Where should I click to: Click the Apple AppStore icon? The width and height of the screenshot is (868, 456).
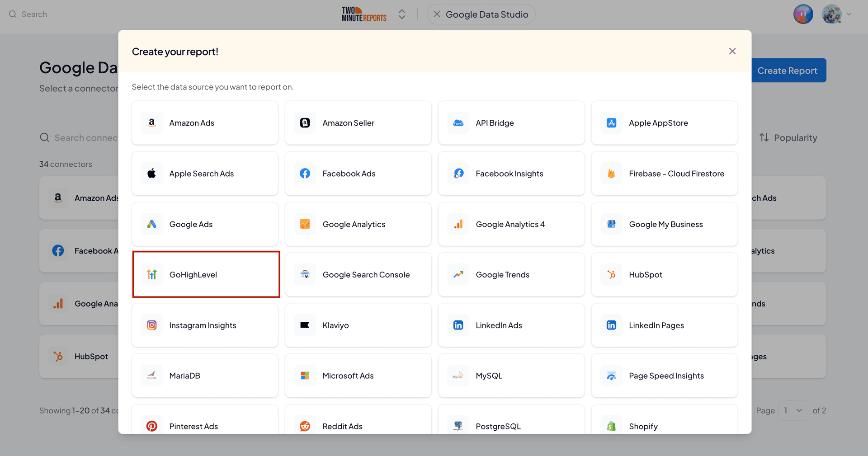click(612, 123)
